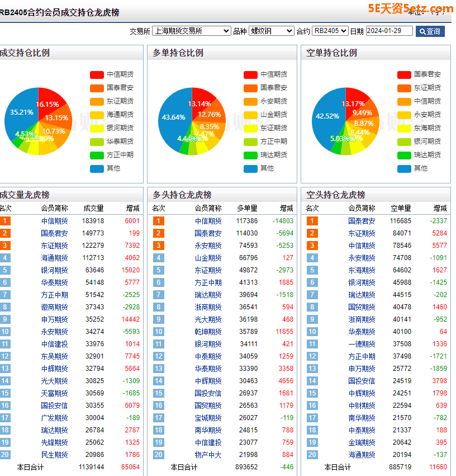
Task: Open 一德期货 link in 空头持仓龙虎榜
Action: [x=362, y=343]
